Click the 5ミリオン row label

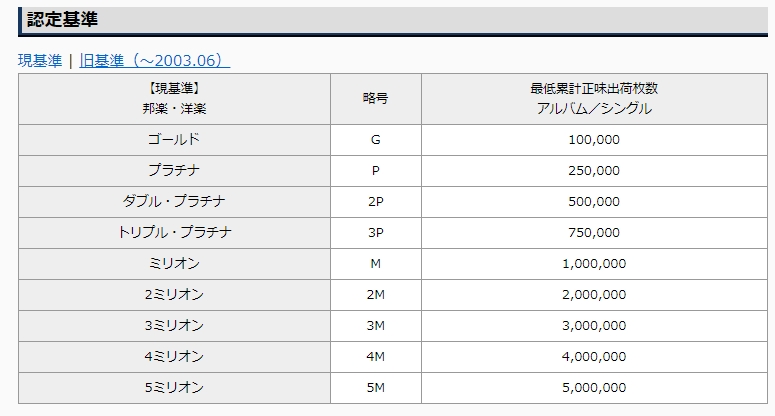[x=174, y=387]
